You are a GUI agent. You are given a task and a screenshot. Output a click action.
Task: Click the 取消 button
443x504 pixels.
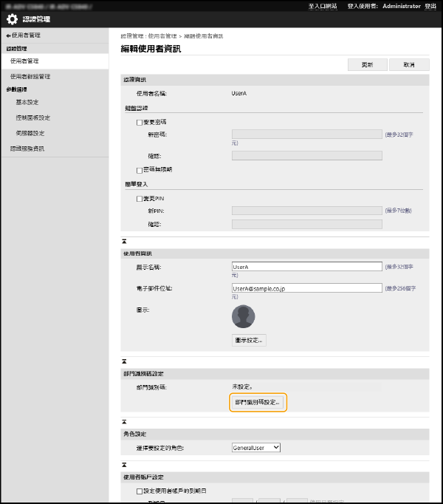point(409,64)
